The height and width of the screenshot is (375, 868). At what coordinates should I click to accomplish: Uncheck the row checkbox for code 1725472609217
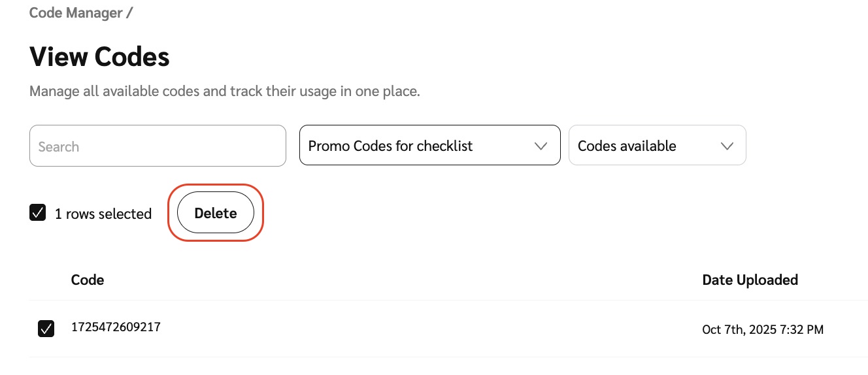[x=46, y=329]
